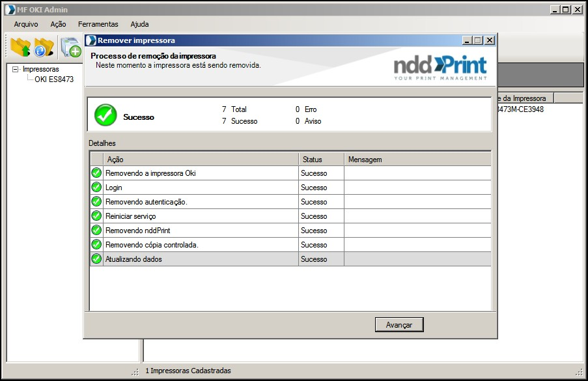Click the green check beside Removendo nddPrint
Screen dimensions: 588x381
click(96, 231)
